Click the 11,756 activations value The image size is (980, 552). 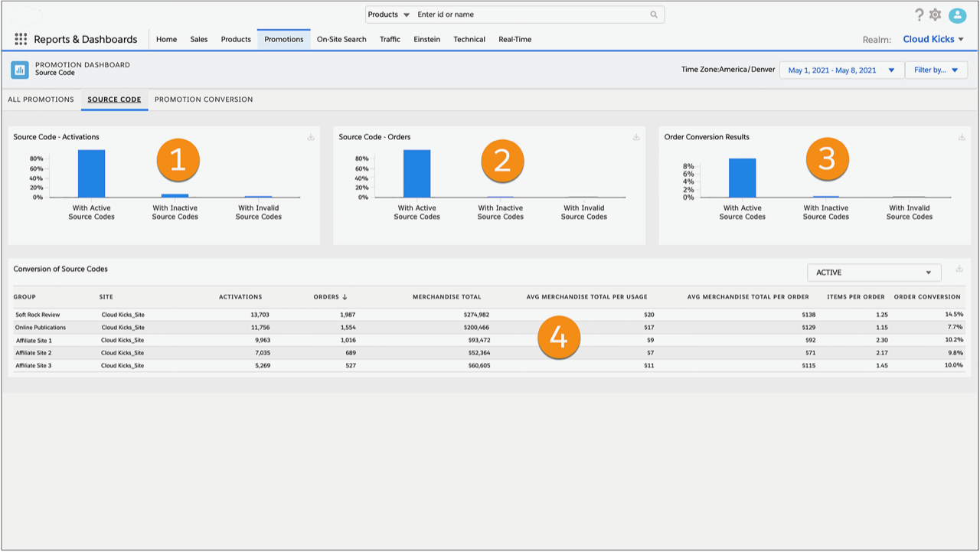(259, 327)
